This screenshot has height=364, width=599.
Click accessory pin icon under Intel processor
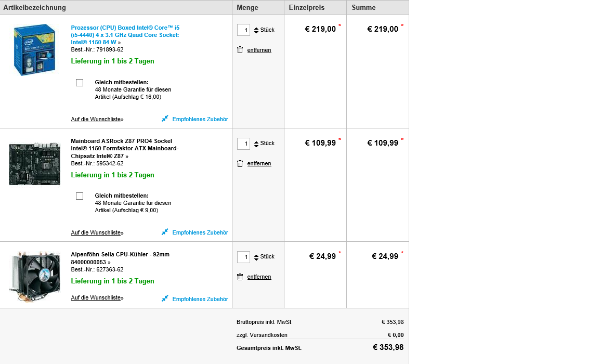pos(165,119)
